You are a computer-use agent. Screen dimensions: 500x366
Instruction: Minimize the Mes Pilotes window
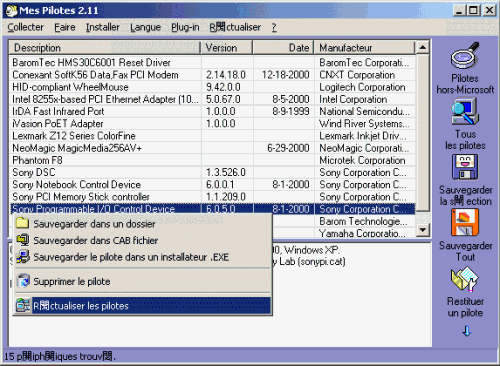pyautogui.click(x=459, y=11)
